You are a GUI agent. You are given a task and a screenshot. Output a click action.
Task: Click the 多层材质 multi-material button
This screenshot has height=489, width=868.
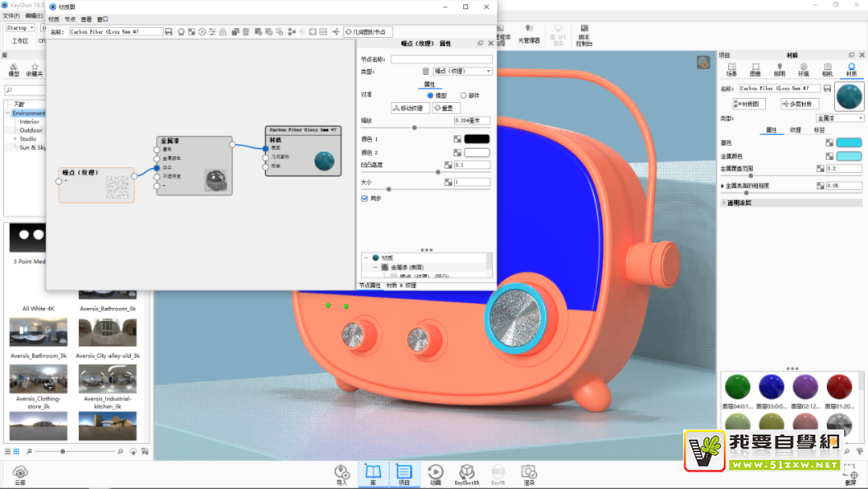click(x=800, y=104)
